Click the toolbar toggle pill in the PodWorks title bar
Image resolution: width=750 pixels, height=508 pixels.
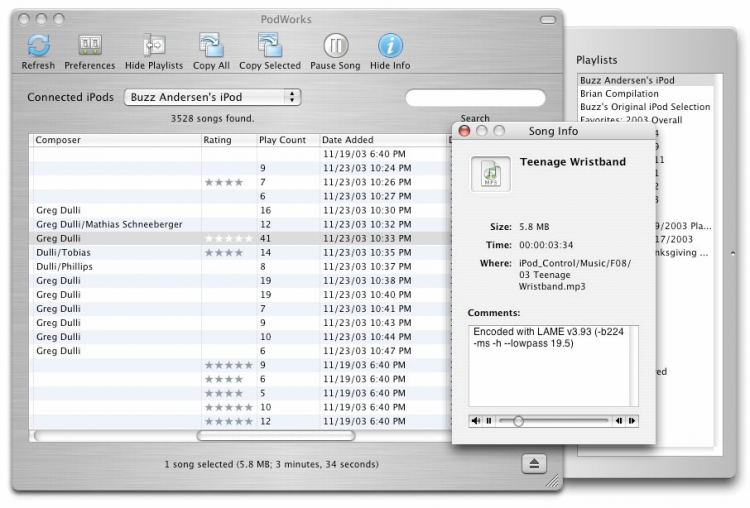tap(548, 20)
